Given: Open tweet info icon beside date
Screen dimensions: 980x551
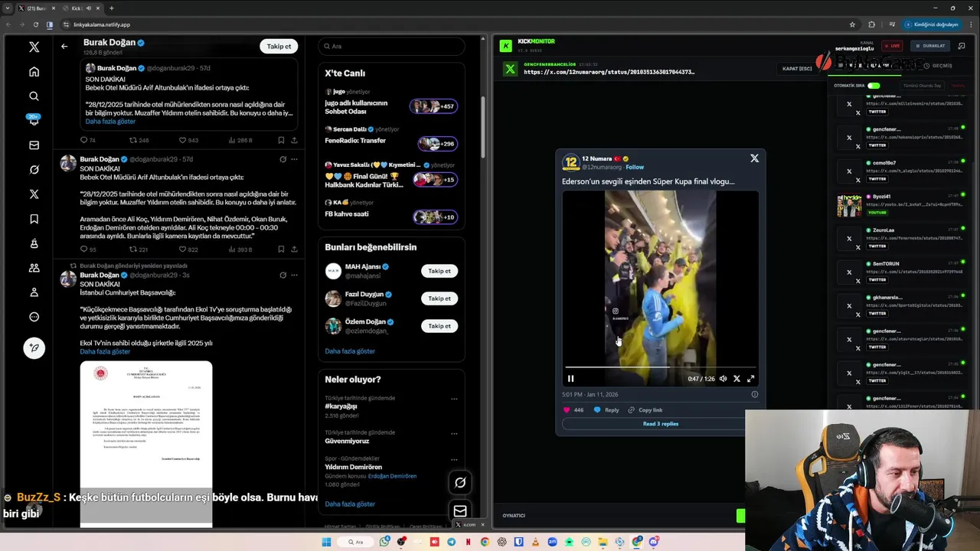Looking at the screenshot, I should (x=754, y=395).
